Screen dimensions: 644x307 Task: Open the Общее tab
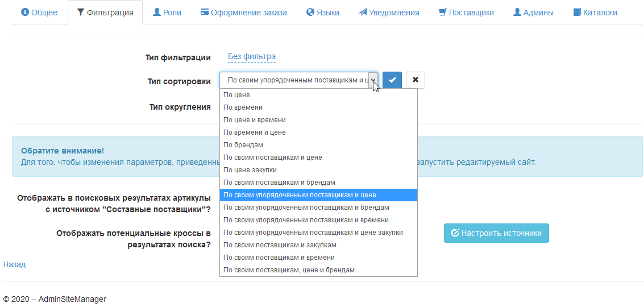click(x=39, y=13)
